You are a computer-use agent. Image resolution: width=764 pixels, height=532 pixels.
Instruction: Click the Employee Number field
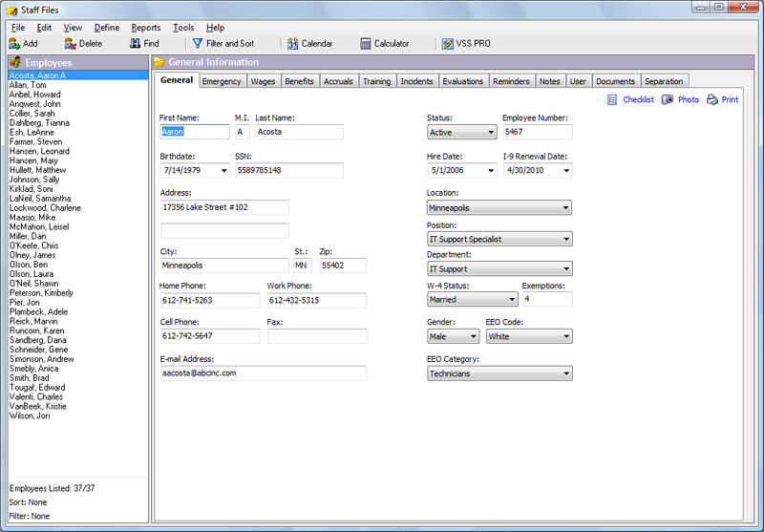(x=538, y=132)
